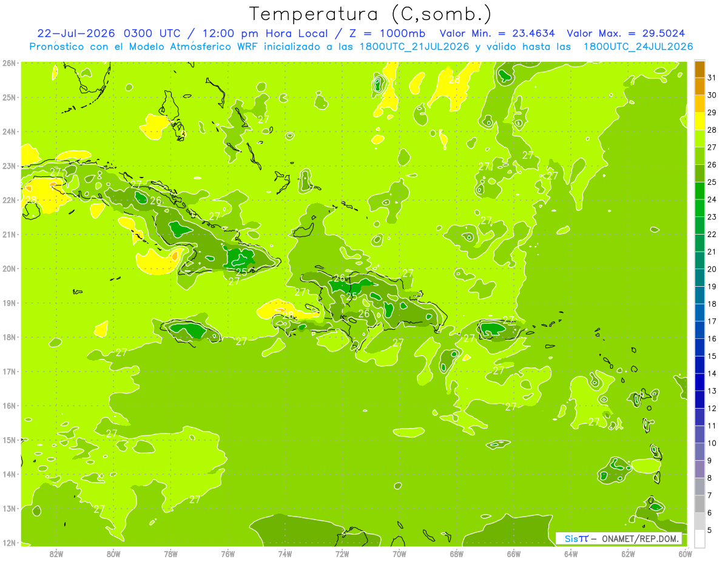Pick the purple swatch between 9 and 10
The width and height of the screenshot is (728, 562).
click(699, 452)
